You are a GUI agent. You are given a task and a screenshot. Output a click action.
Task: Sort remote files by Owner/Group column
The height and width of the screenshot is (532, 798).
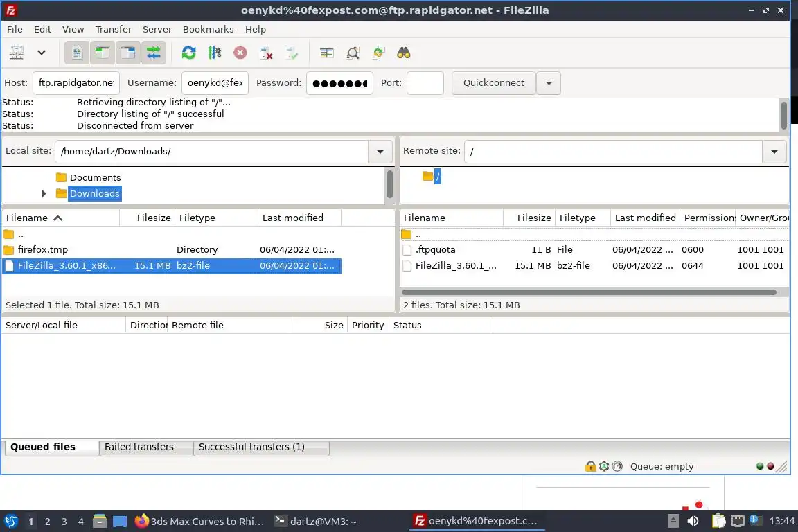[x=763, y=218]
